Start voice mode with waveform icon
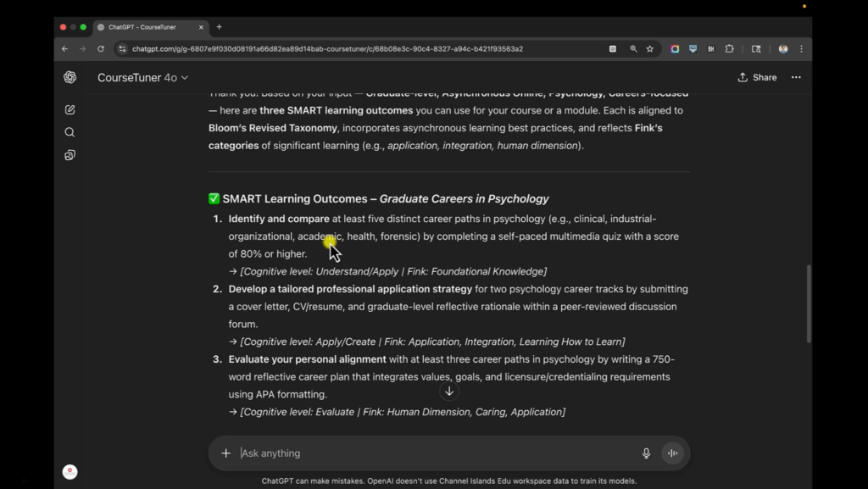Viewport: 868px width, 489px height. tap(672, 453)
